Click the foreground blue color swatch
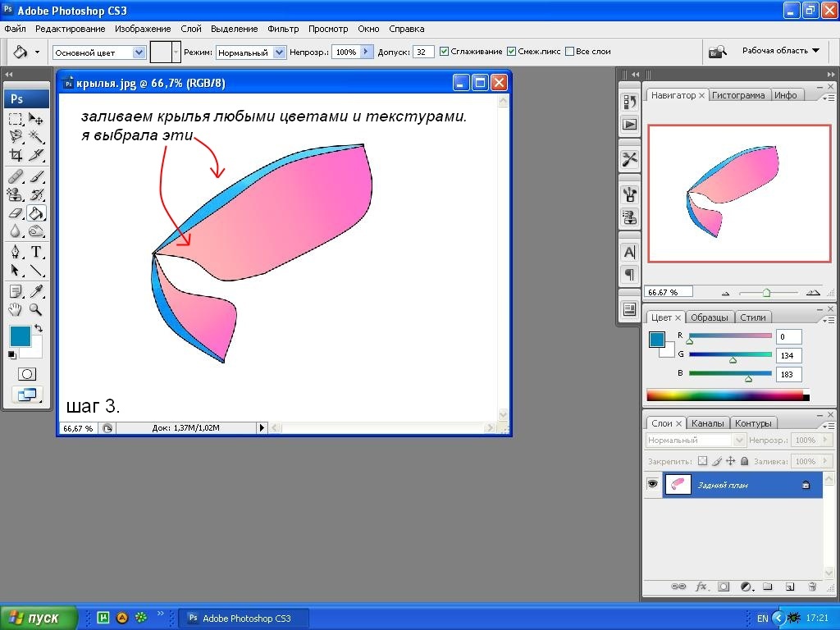 pos(20,336)
